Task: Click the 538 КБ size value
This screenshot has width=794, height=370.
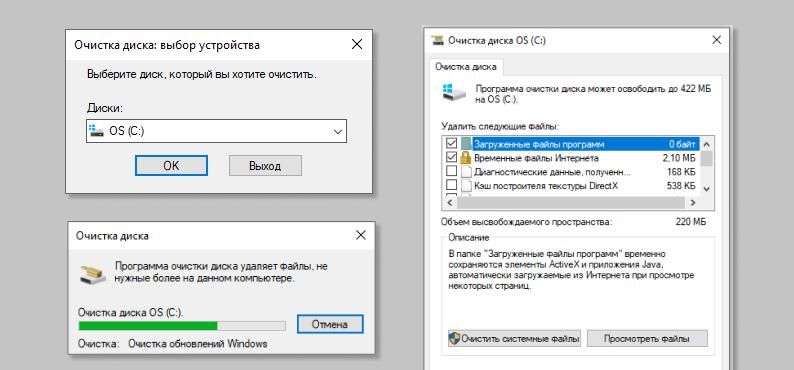Action: click(682, 186)
